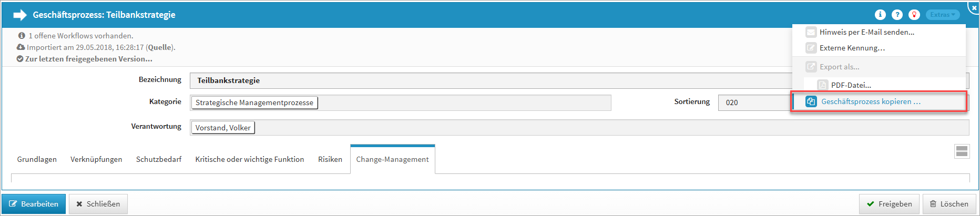980x216 pixels.
Task: Open the Extras dropdown menu
Action: click(x=942, y=15)
